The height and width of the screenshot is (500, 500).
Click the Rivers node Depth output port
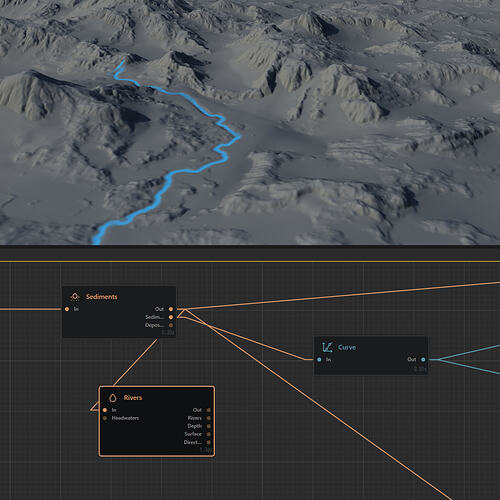209,426
